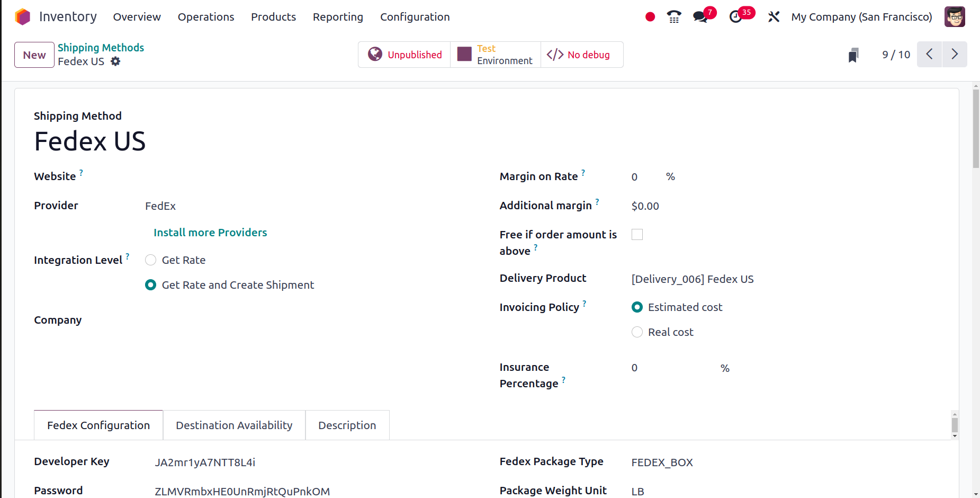Open the messages chat icon
The width and height of the screenshot is (980, 498).
[x=700, y=17]
